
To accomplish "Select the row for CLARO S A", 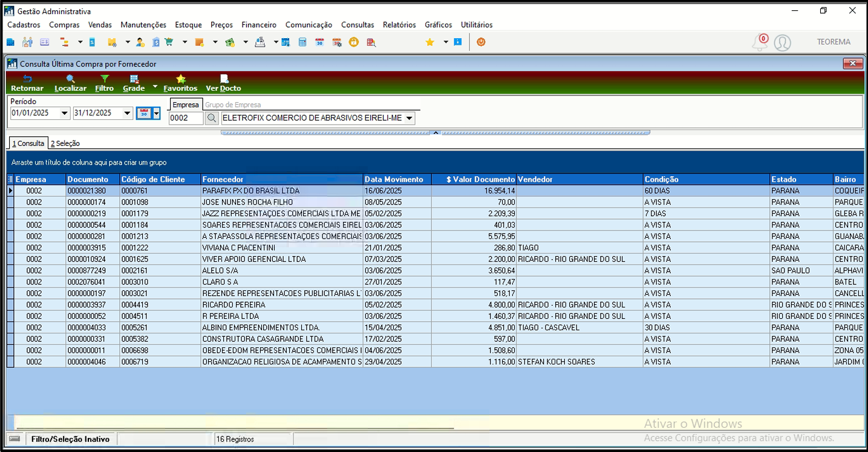I will pos(435,282).
